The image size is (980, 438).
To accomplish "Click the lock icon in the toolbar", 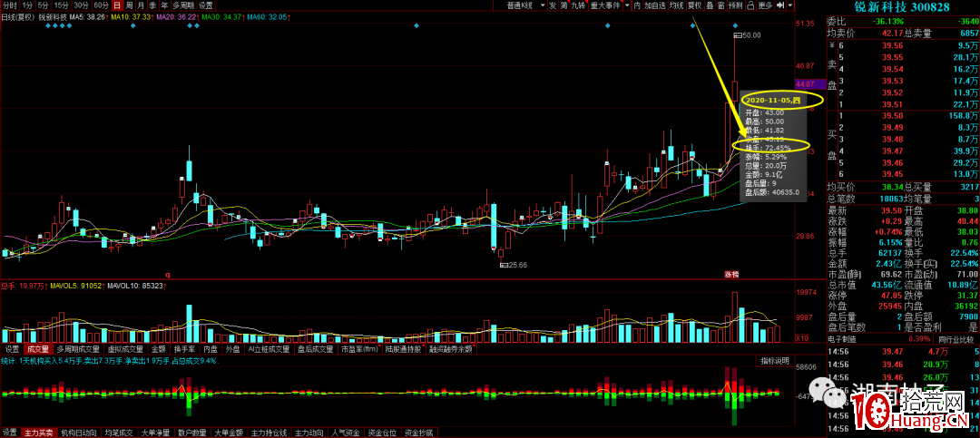I will click(x=750, y=5).
